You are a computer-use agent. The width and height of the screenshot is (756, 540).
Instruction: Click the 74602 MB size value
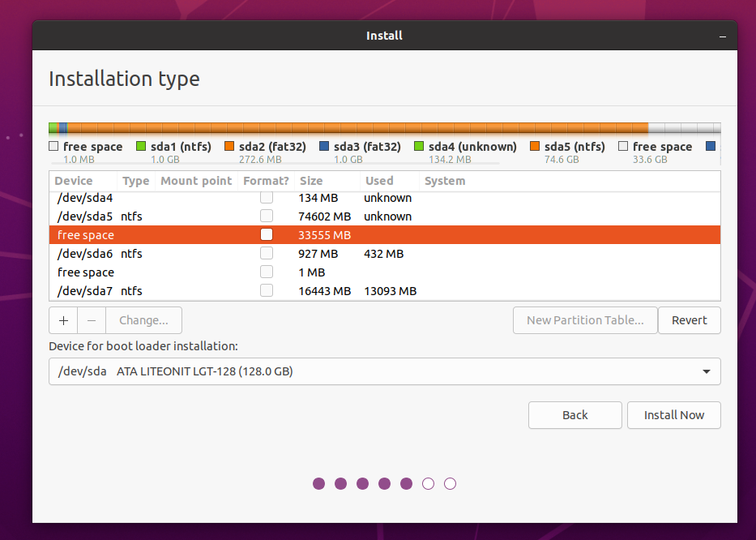tap(324, 216)
